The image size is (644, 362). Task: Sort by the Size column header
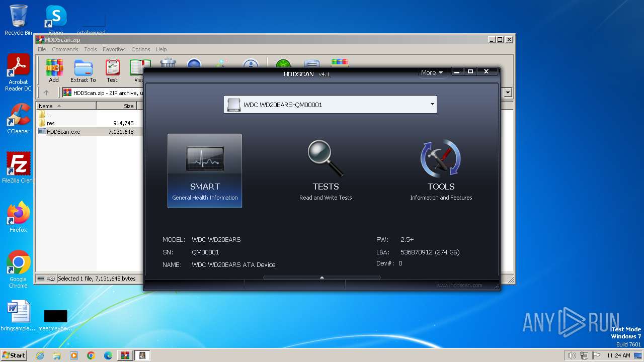(117, 106)
